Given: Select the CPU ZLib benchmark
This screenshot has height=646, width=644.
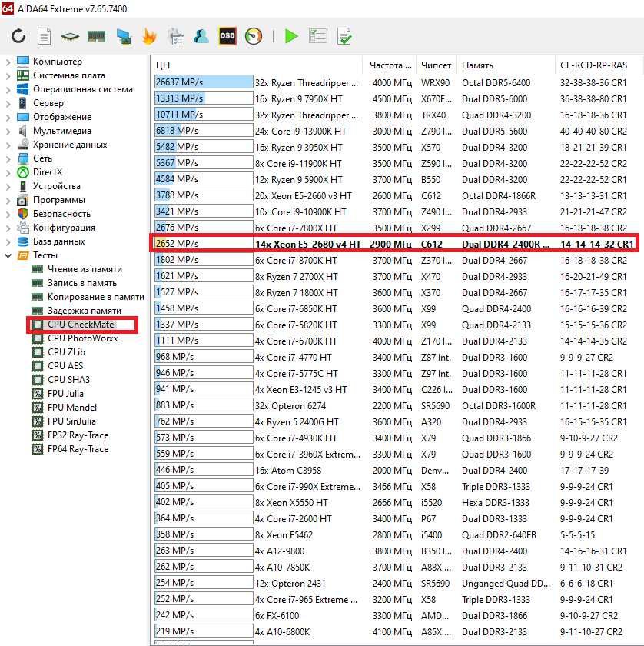Looking at the screenshot, I should coord(66,352).
